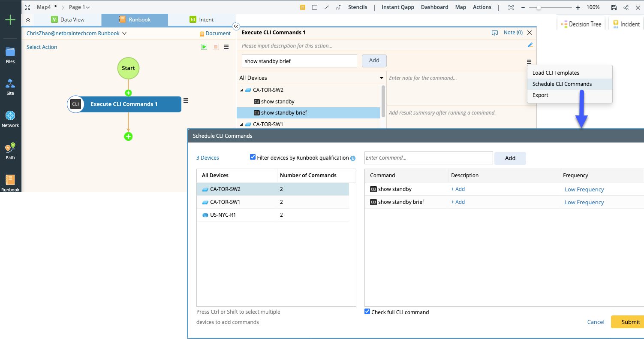Click the Enter Command input field
The width and height of the screenshot is (644, 339).
click(429, 158)
